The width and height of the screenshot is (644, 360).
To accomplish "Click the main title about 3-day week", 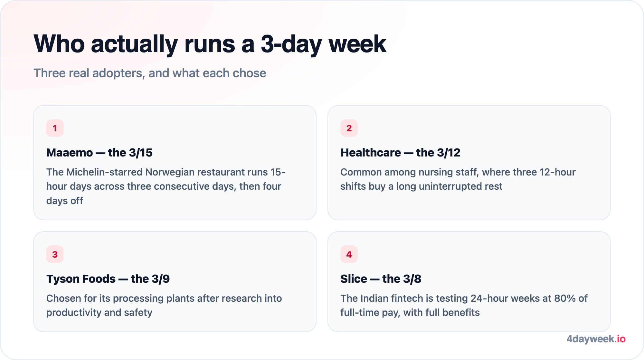I will (x=210, y=44).
